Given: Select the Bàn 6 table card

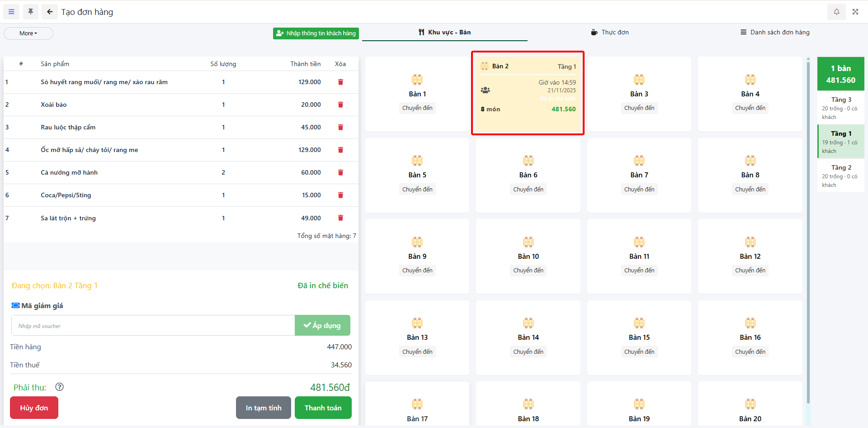Looking at the screenshot, I should click(x=528, y=175).
